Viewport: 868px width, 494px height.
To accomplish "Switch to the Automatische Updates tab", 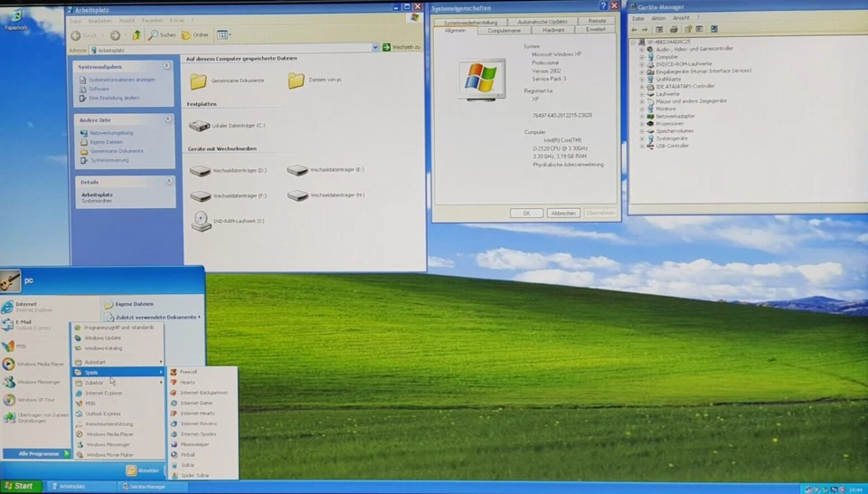I will point(542,22).
